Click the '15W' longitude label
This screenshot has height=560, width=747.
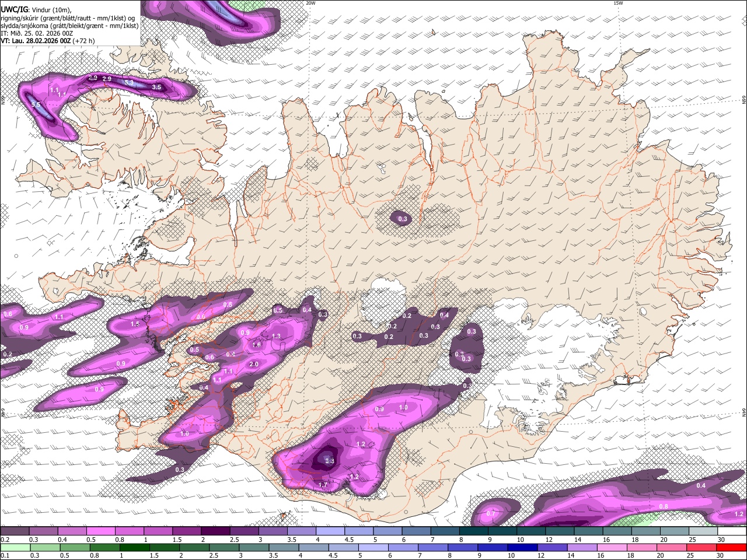pos(619,3)
